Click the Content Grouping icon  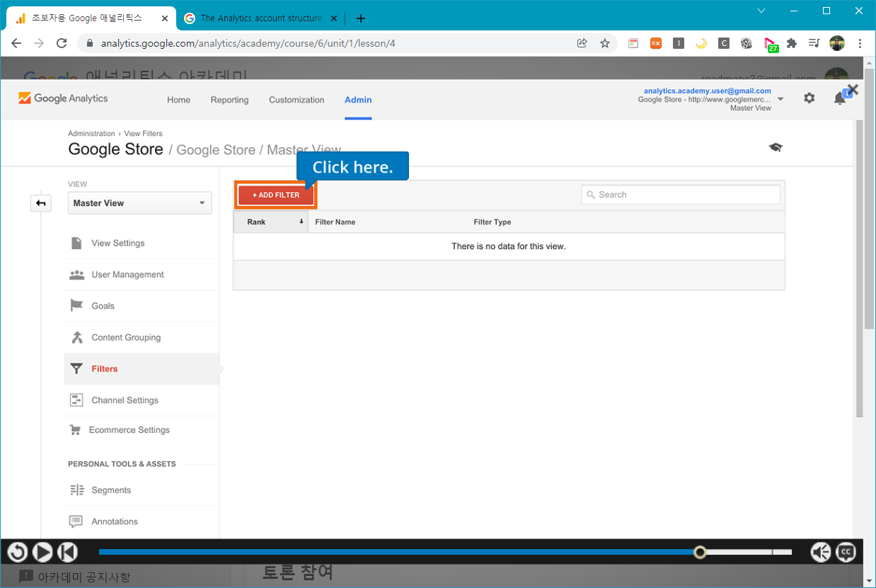[76, 338]
